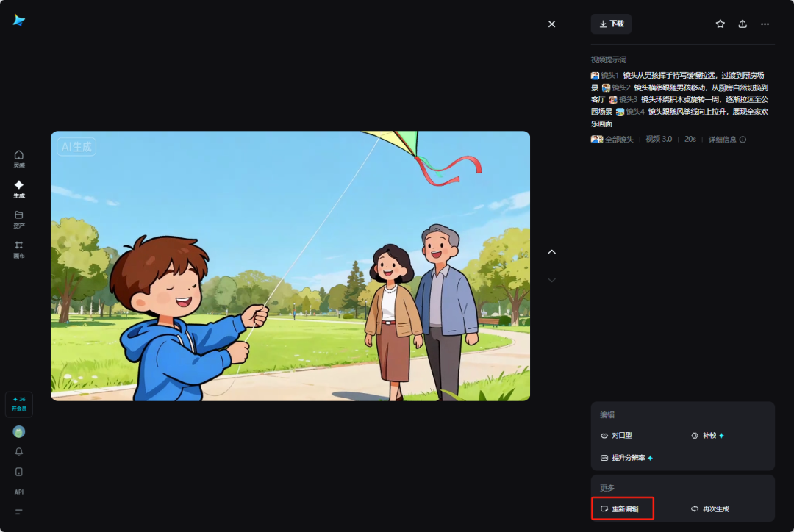Select the 生成 generate sidebar tab

pos(19,189)
